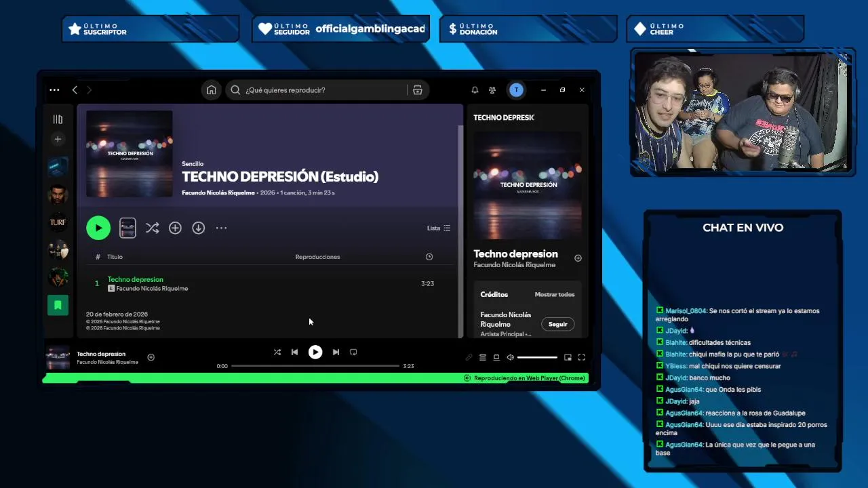Open track row artist Facundo Nicolás Riquelme
Image resolution: width=868 pixels, height=488 pixels.
click(152, 289)
